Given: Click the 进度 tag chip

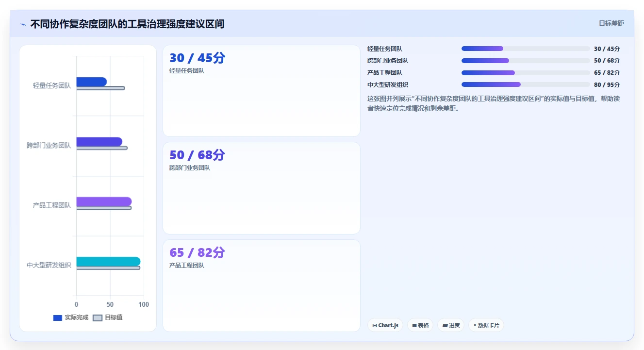Looking at the screenshot, I should (x=451, y=325).
